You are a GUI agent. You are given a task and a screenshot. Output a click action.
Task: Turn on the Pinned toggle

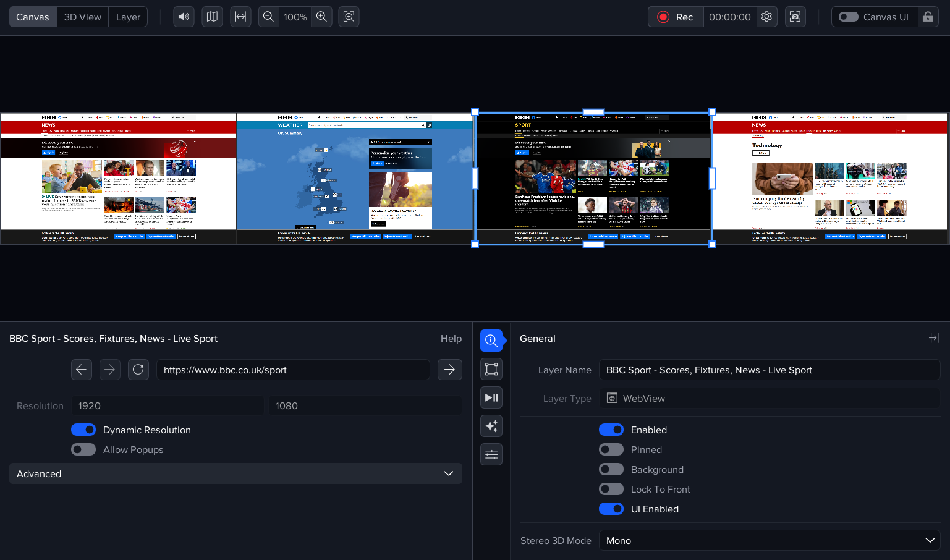611,449
